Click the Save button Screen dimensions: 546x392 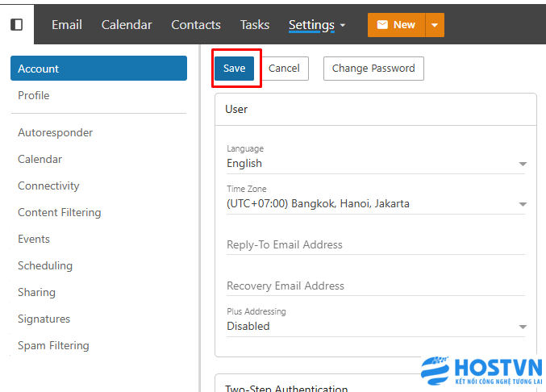(234, 69)
